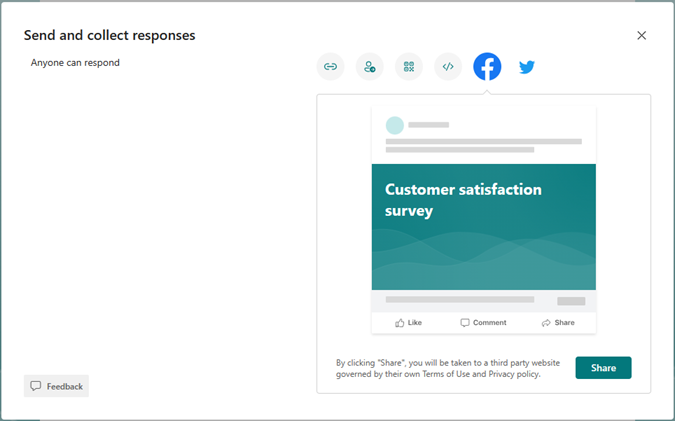Click Like in the Facebook preview
The height and width of the screenshot is (421, 675).
tap(409, 322)
